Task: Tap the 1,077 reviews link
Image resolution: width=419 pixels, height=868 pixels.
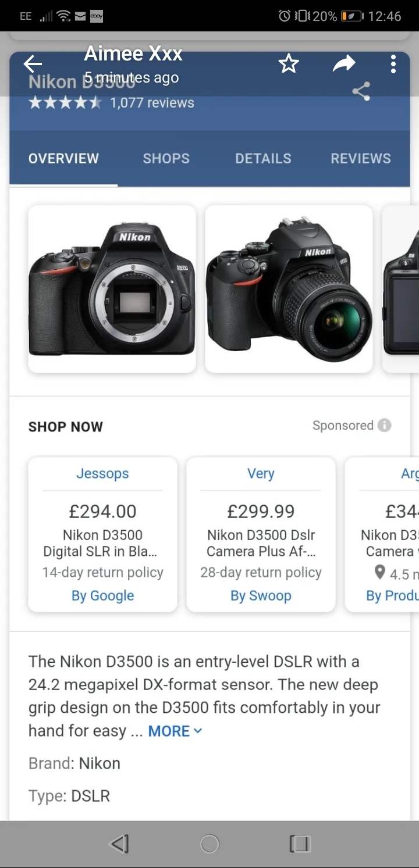Action: [152, 103]
